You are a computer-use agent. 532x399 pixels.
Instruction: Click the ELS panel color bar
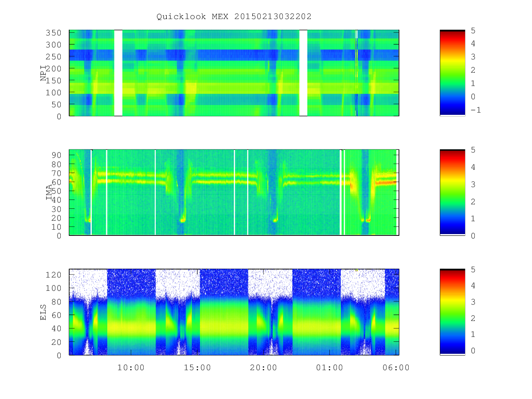pos(452,312)
